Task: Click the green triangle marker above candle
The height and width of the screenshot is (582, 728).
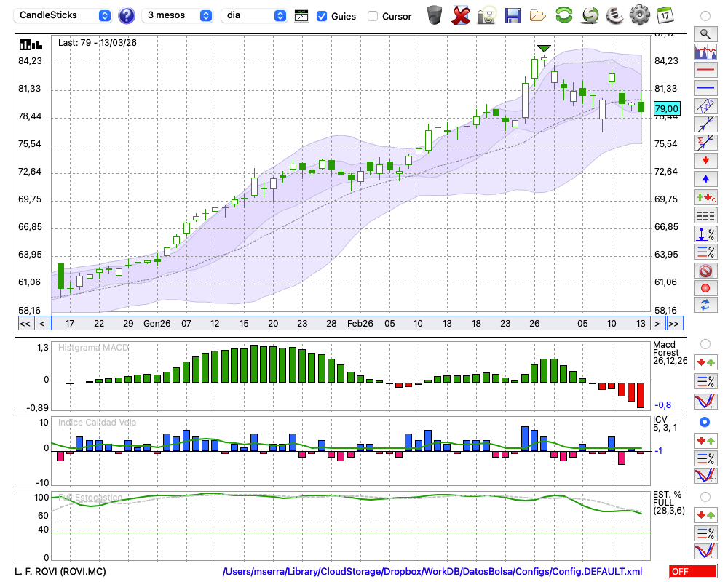Action: [x=544, y=48]
